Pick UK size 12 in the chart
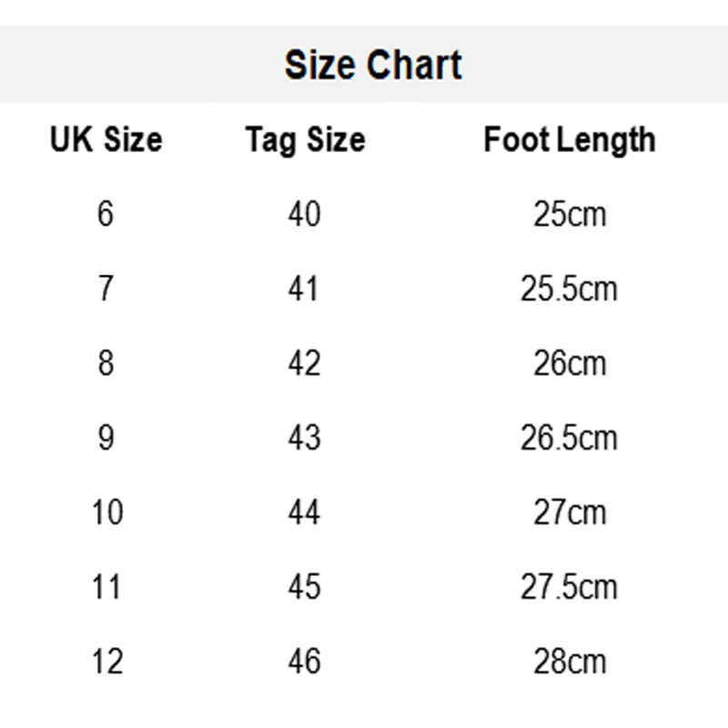This screenshot has height=728, width=728. (x=106, y=662)
